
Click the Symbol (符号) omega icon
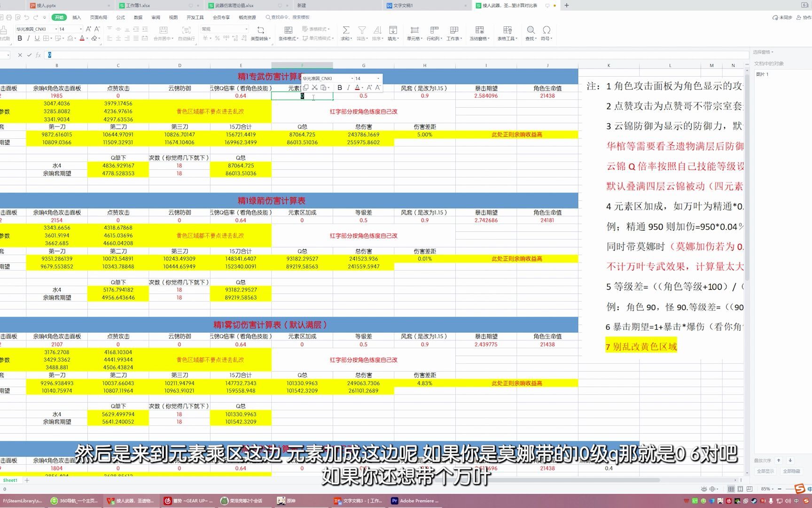pos(547,30)
